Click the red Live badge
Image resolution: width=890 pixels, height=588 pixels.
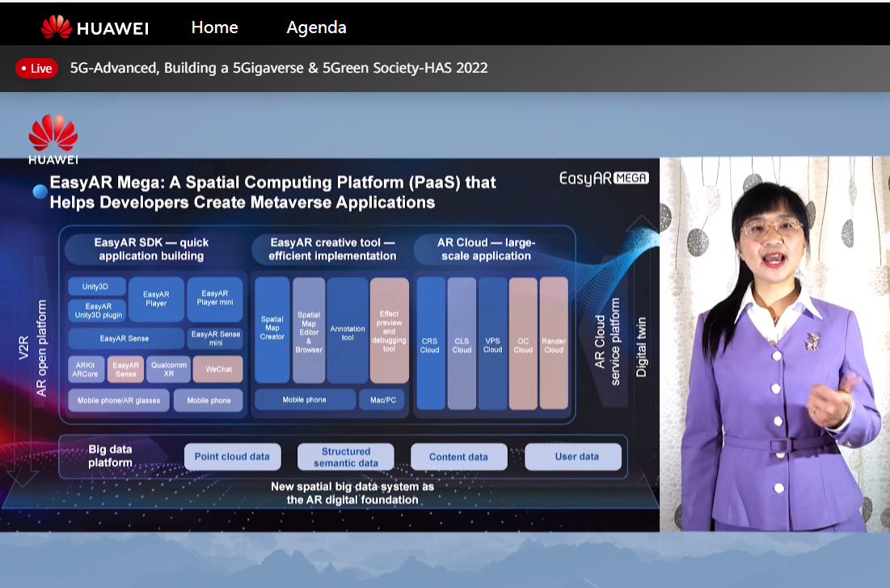coord(36,68)
